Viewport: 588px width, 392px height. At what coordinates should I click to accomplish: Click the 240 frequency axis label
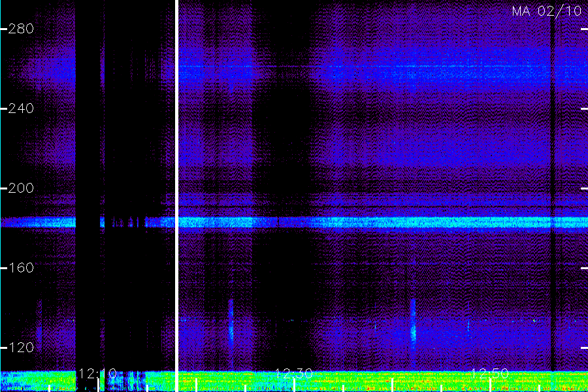[21, 109]
